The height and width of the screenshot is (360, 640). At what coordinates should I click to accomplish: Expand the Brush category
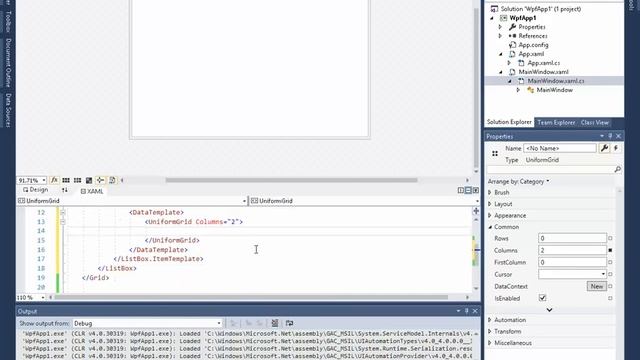(490, 192)
